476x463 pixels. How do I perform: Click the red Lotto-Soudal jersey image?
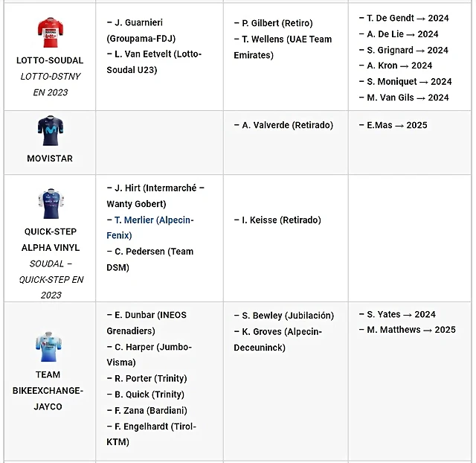pyautogui.click(x=51, y=33)
